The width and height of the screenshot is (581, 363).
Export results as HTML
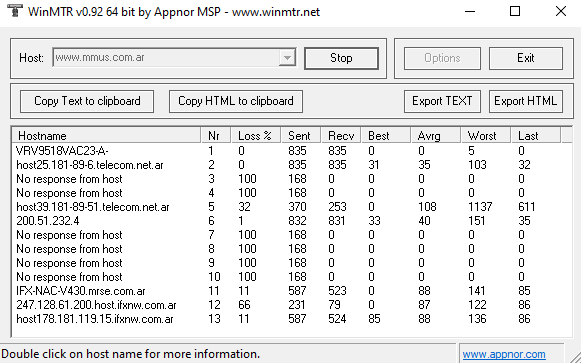(x=526, y=101)
